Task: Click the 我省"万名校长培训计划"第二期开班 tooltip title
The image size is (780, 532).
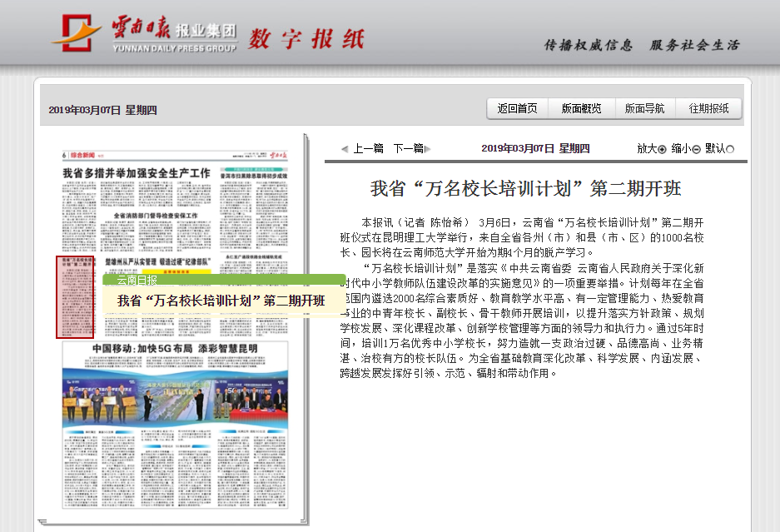Action: (x=221, y=301)
